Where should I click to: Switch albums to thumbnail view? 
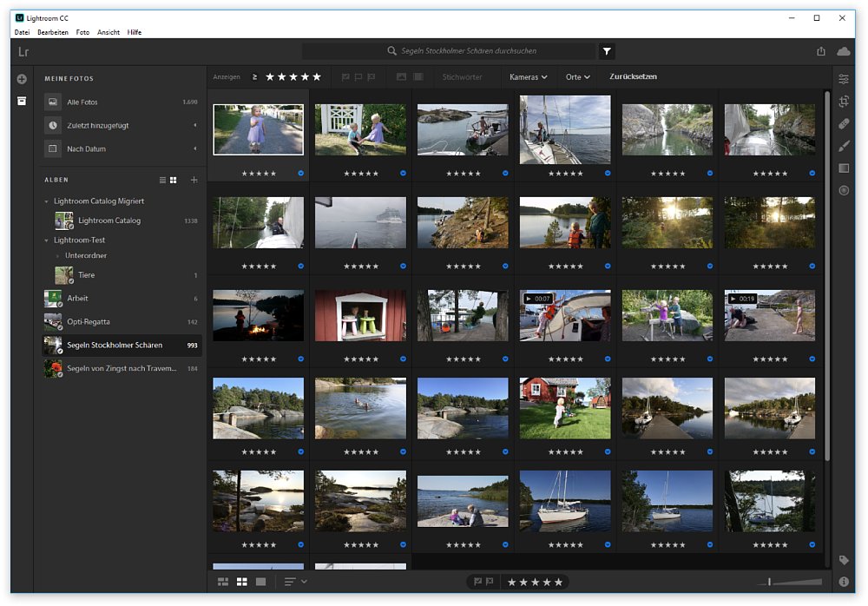[x=174, y=180]
